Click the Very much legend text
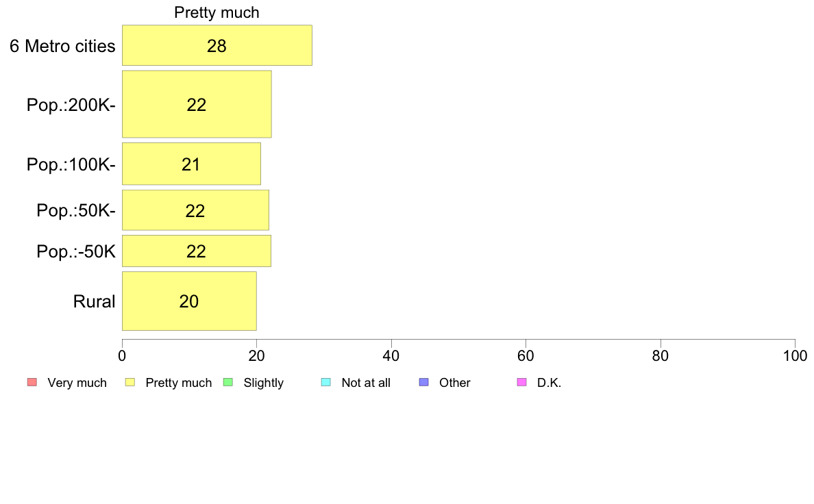Screen dimensions: 814x504 point(77,383)
